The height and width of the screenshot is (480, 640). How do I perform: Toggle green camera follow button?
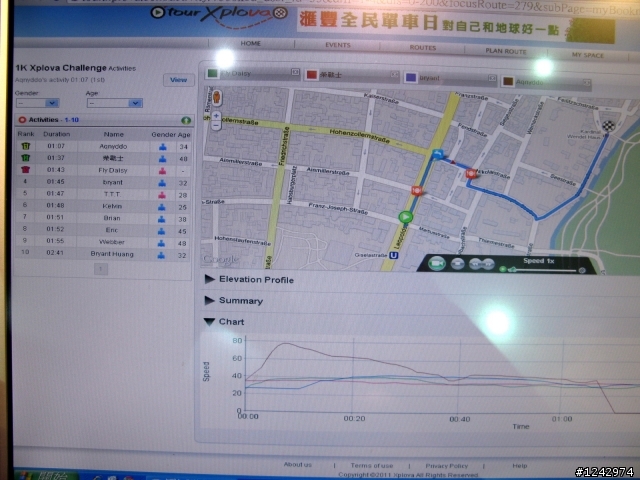coord(436,264)
